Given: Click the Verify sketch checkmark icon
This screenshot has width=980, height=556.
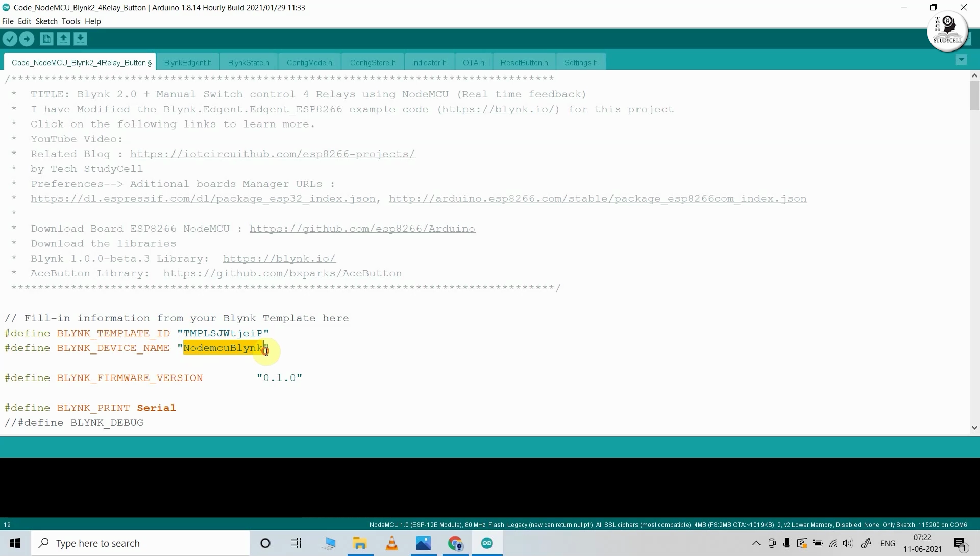Looking at the screenshot, I should pos(10,39).
